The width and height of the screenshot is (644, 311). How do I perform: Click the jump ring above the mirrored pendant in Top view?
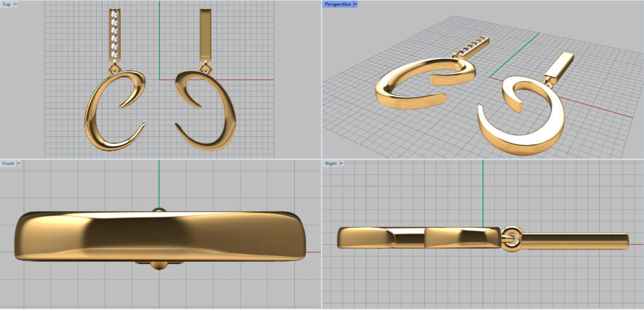click(204, 67)
